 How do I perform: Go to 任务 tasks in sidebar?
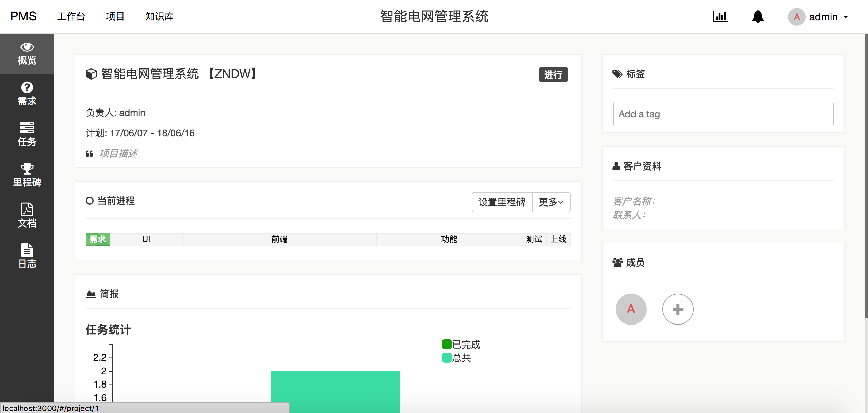click(27, 135)
